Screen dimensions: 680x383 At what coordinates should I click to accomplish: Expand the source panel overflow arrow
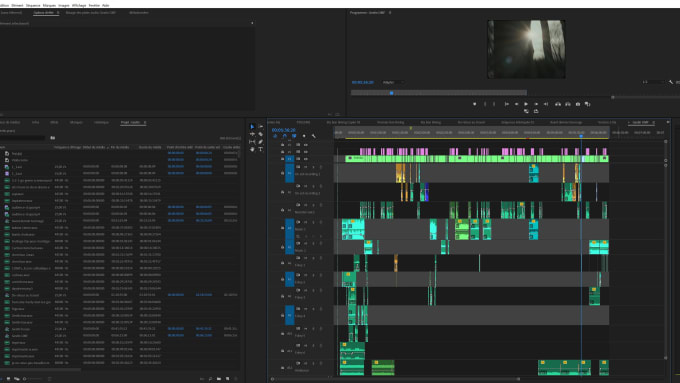coord(252,23)
